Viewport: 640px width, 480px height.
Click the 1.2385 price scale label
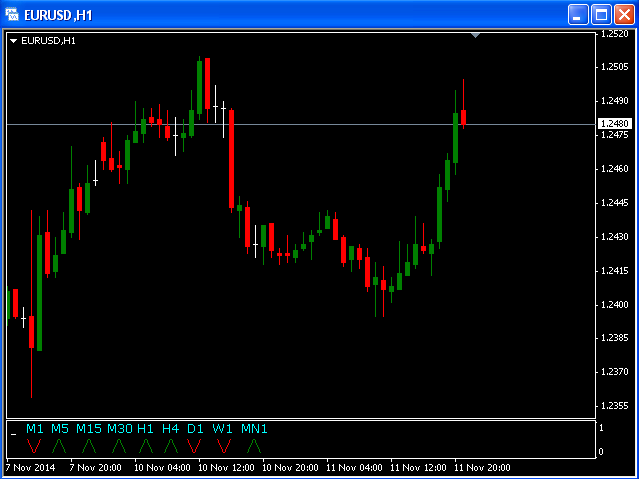click(615, 338)
